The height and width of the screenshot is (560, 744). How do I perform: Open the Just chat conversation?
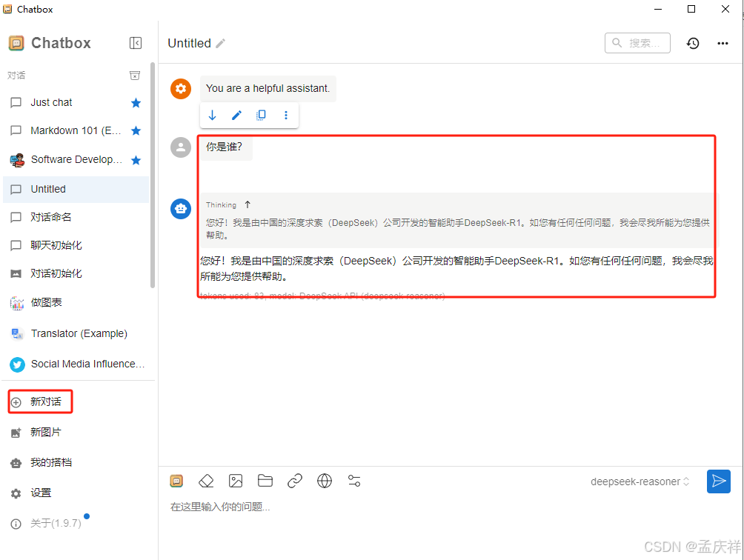pos(76,102)
